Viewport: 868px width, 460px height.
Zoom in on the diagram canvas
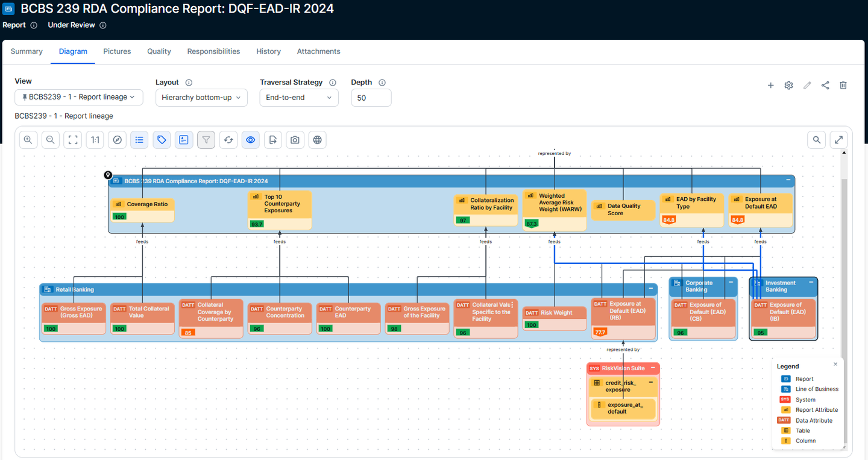click(x=28, y=140)
